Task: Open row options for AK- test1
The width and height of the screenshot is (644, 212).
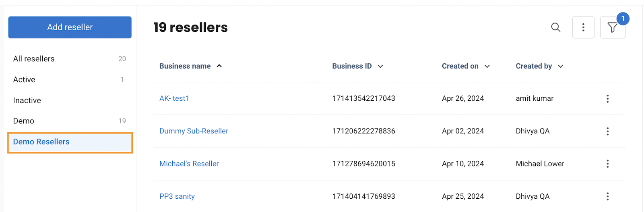Action: click(607, 99)
